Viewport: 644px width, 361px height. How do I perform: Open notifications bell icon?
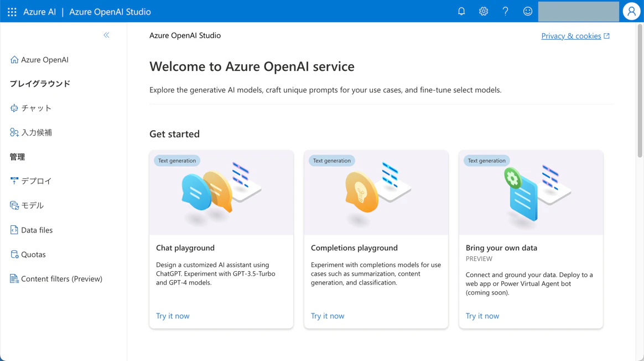coord(461,12)
